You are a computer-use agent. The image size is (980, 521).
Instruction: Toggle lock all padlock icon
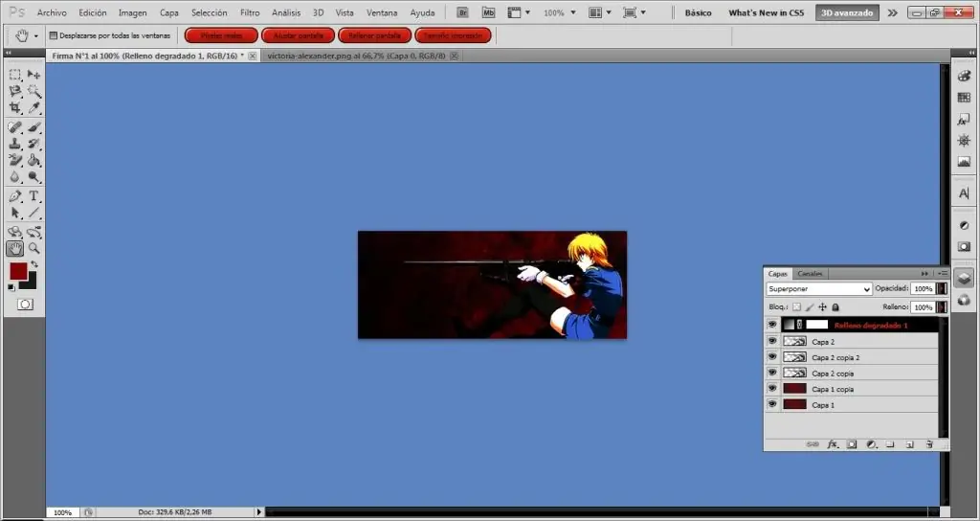click(x=835, y=307)
